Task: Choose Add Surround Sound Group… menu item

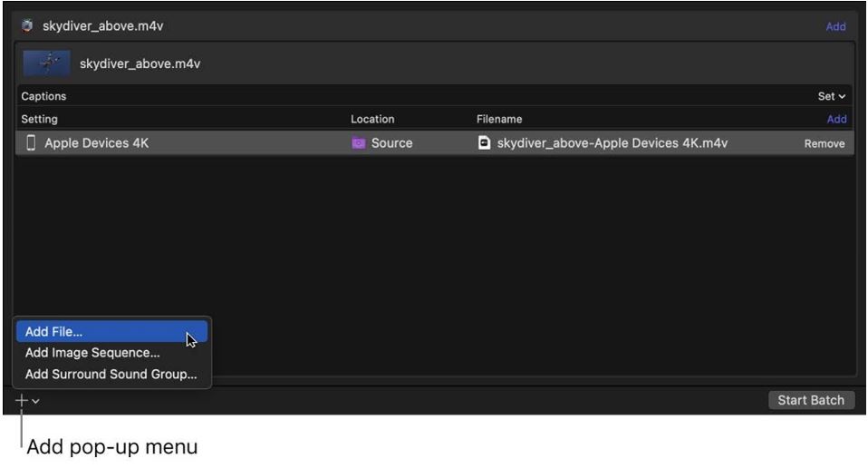Action: pos(111,374)
